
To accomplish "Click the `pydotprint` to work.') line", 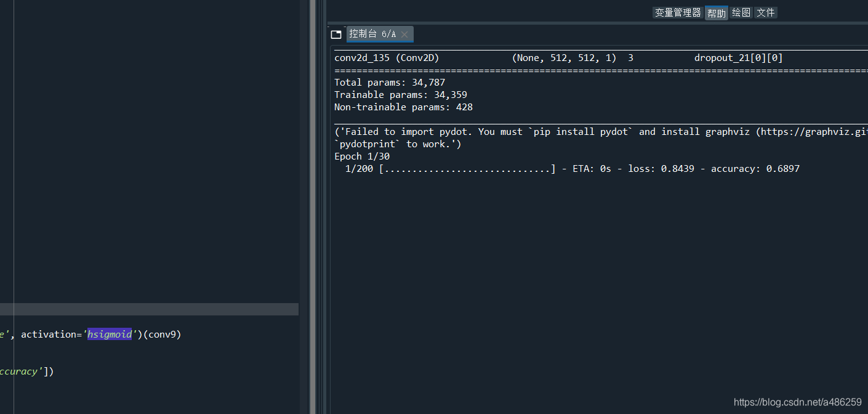I will [x=398, y=144].
